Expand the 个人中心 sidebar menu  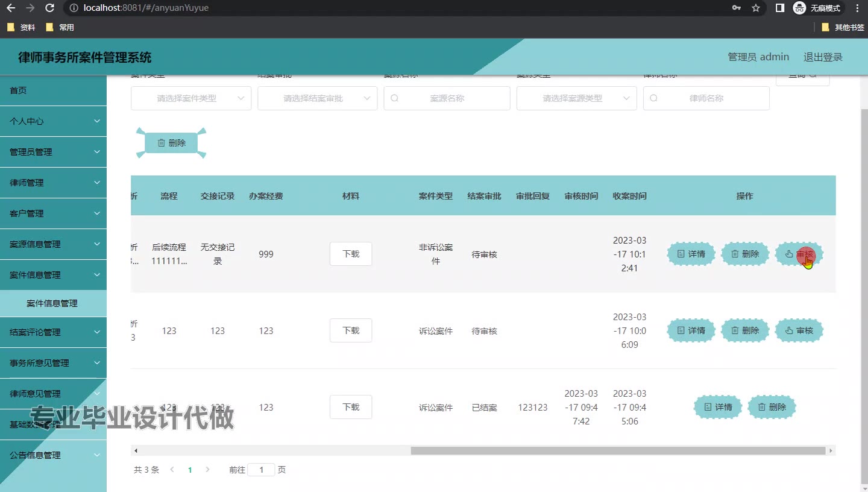tap(53, 121)
